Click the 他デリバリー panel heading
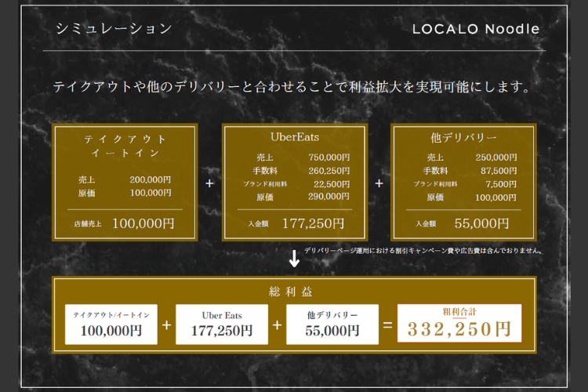The height and width of the screenshot is (392, 588). tap(463, 136)
